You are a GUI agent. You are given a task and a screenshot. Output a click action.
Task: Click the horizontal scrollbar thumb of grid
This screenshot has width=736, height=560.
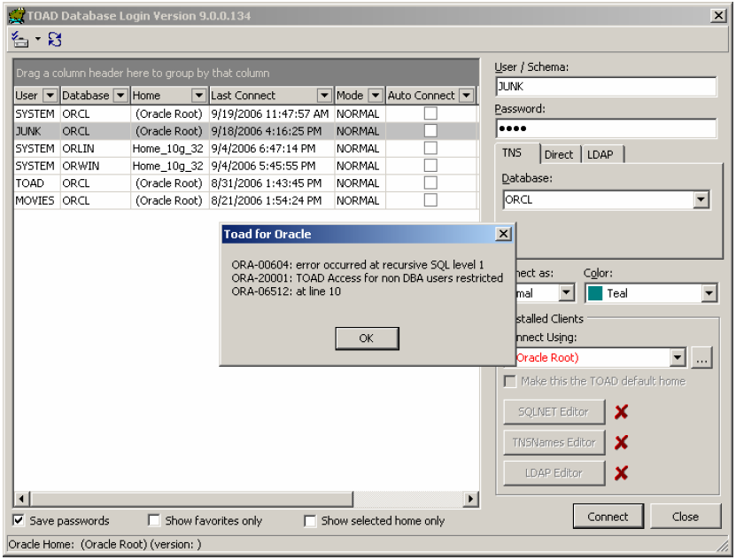click(191, 499)
